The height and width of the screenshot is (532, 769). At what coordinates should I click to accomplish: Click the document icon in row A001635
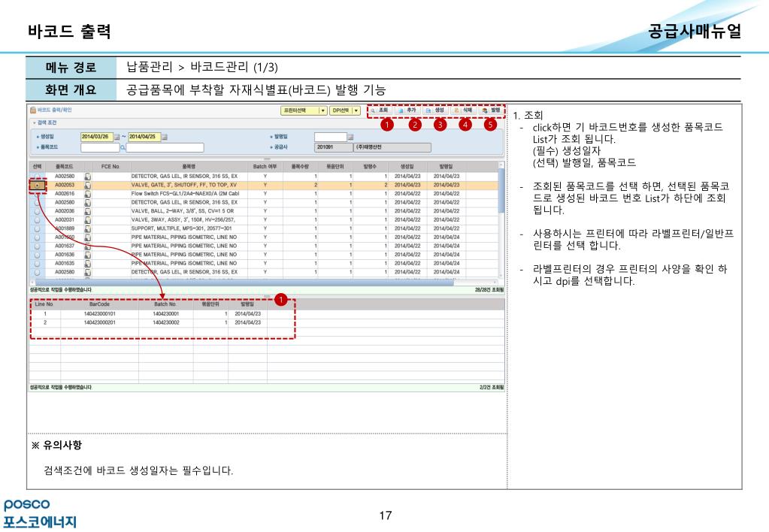(x=87, y=263)
